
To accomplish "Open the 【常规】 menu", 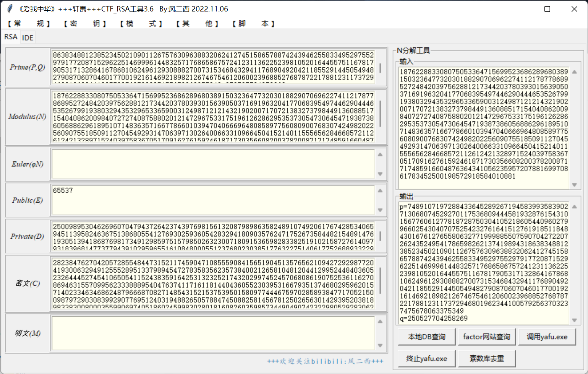I will pos(29,24).
